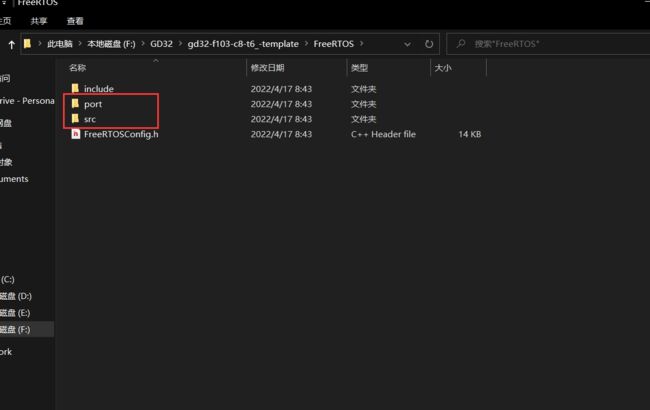Navigate to 此电脑 in breadcrumb
The height and width of the screenshot is (410, 650).
(60, 44)
